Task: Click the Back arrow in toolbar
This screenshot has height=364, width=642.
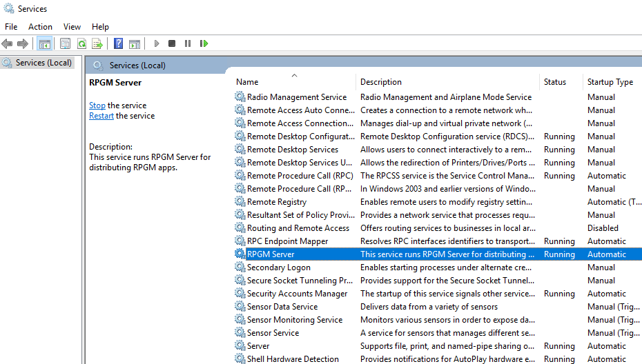Action: 8,43
